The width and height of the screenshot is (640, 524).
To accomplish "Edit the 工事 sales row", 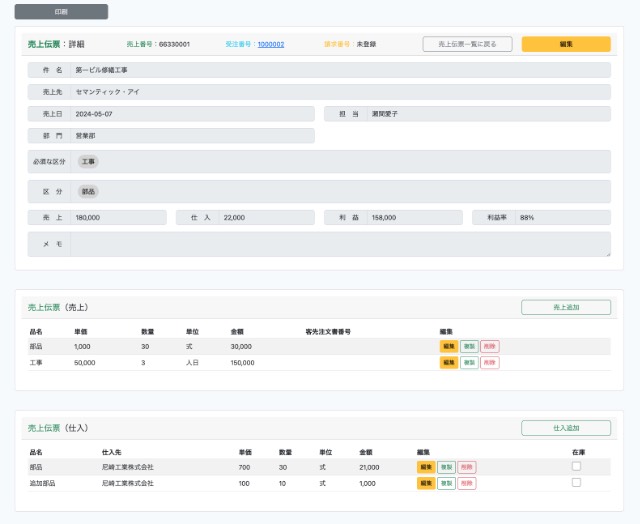I will pyautogui.click(x=449, y=362).
